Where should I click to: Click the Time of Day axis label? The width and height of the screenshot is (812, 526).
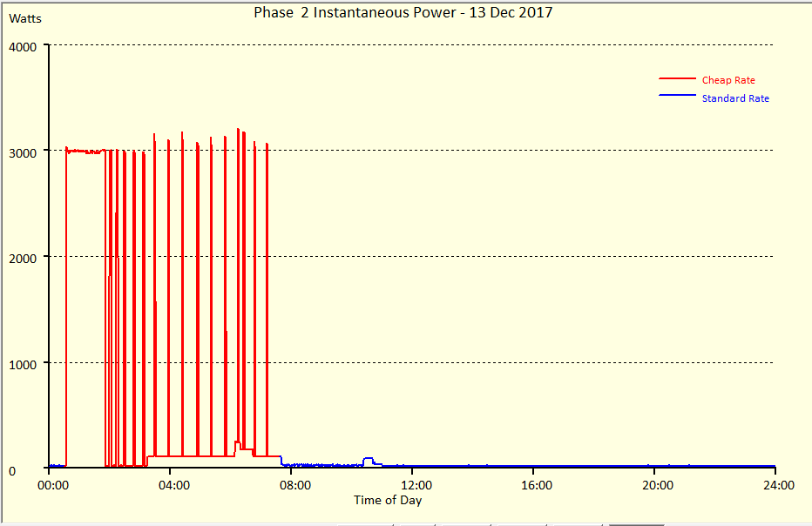pos(388,500)
